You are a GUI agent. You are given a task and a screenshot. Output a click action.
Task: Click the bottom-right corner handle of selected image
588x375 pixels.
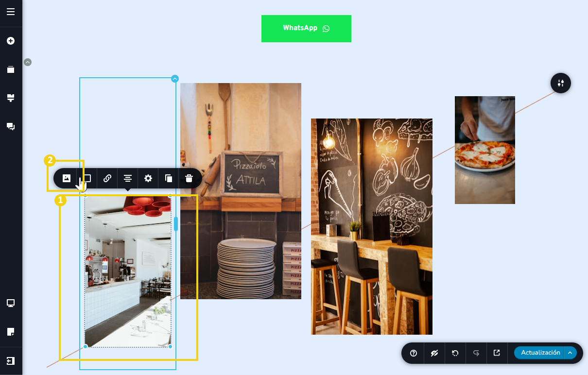point(170,346)
